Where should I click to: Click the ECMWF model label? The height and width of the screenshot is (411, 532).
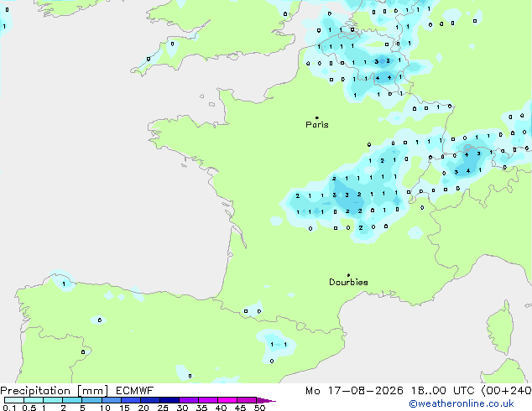[135, 391]
